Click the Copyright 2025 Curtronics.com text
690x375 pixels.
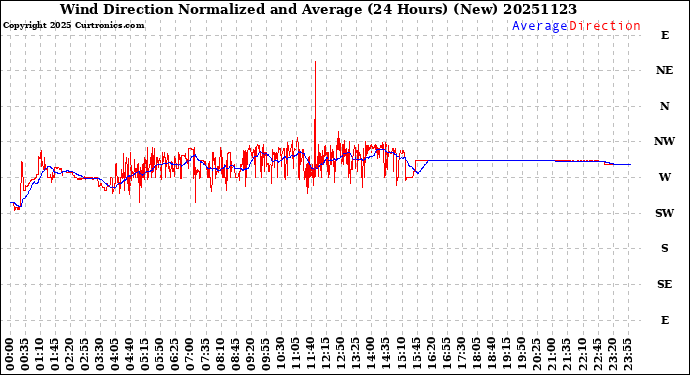coord(73,26)
